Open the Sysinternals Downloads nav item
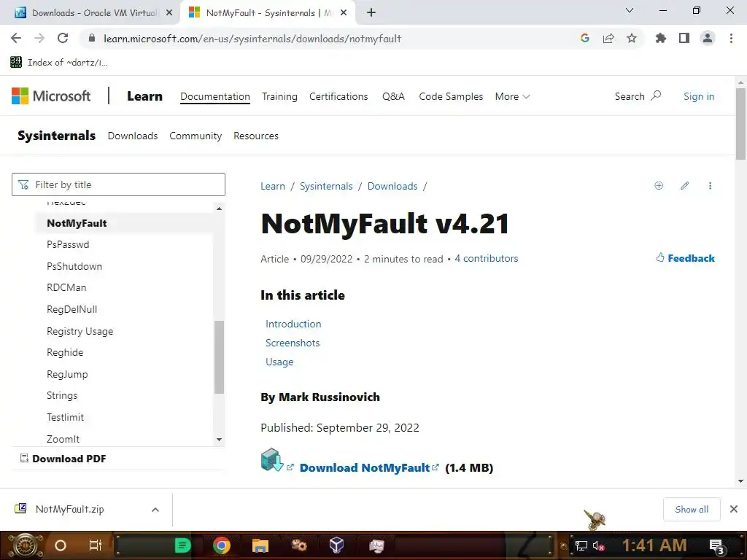This screenshot has width=747, height=560. tap(133, 136)
